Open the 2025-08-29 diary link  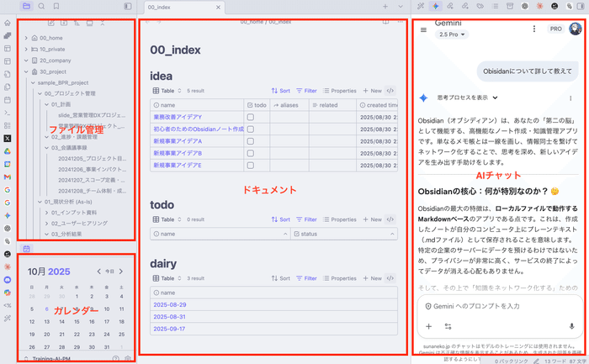(170, 304)
